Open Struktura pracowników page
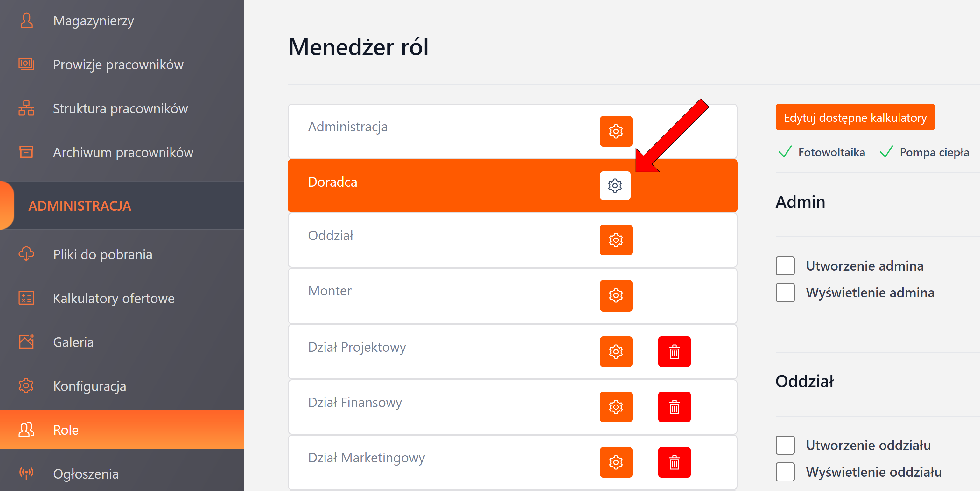 click(120, 109)
